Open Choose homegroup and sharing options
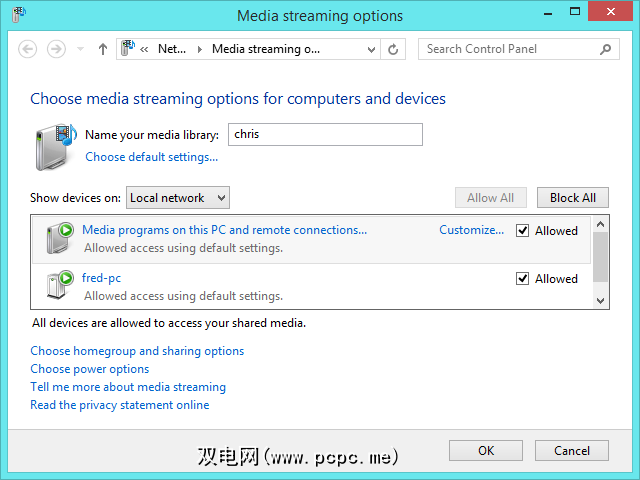The width and height of the screenshot is (640, 480). (137, 351)
